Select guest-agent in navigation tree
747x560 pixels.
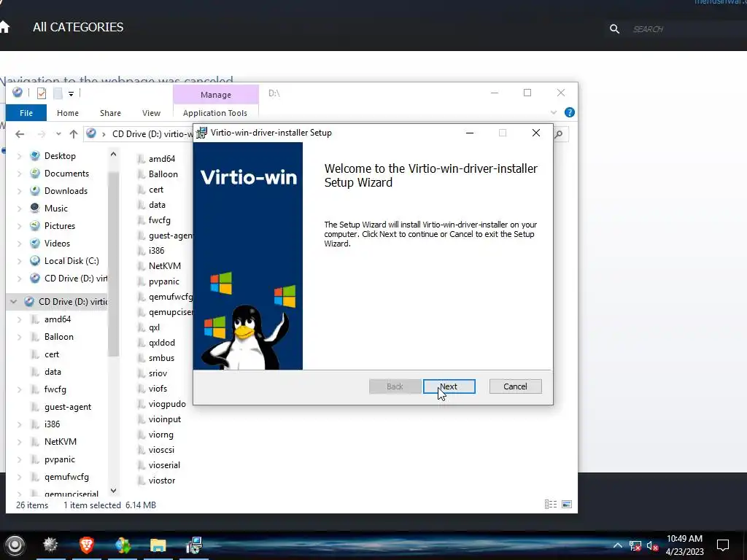(x=68, y=407)
